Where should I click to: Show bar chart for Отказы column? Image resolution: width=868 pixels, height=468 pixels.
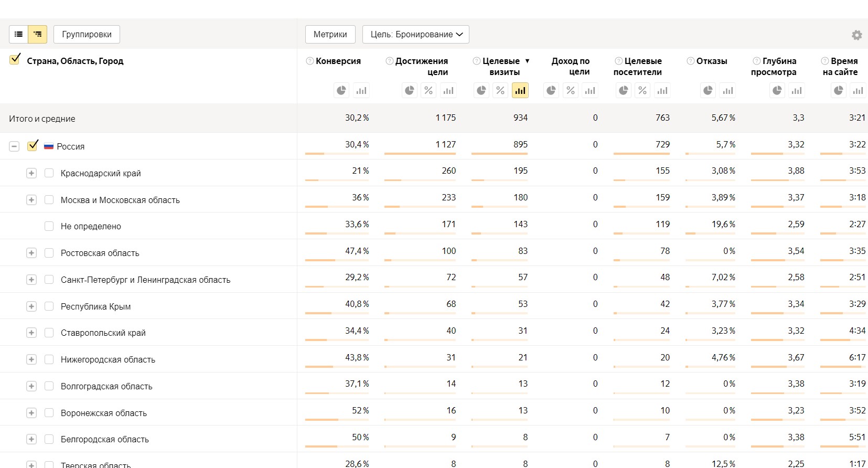point(727,91)
